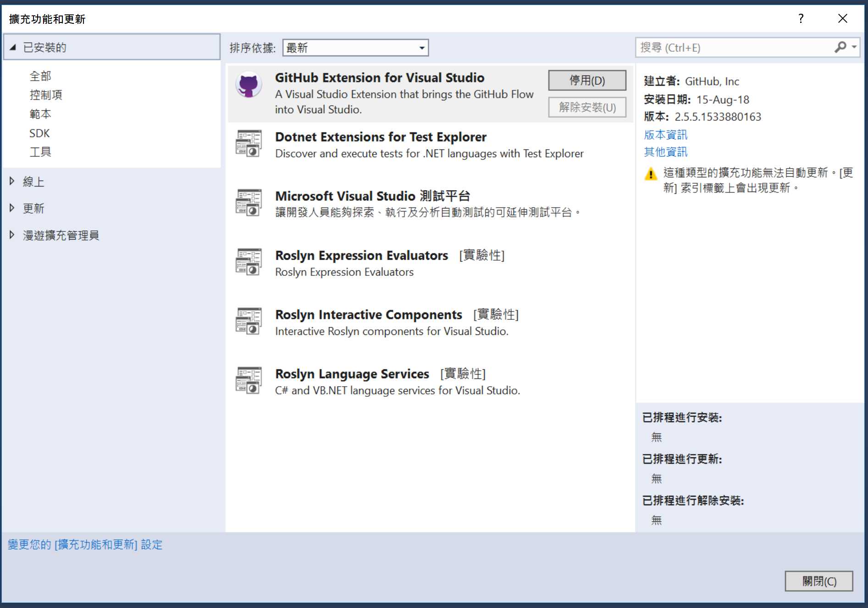
Task: Open the 版本資訊 link
Action: click(x=665, y=135)
